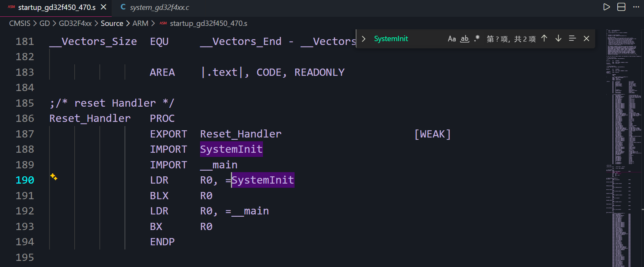Close the startup_gd32f450_470.s tab
This screenshot has width=644, height=267.
pyautogui.click(x=103, y=7)
